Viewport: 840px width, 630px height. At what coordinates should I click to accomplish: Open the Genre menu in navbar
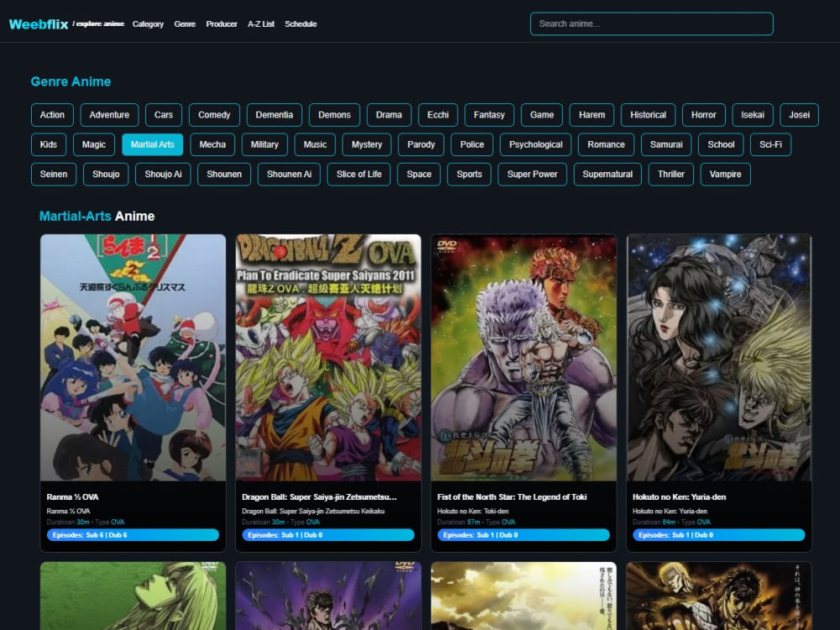tap(185, 24)
